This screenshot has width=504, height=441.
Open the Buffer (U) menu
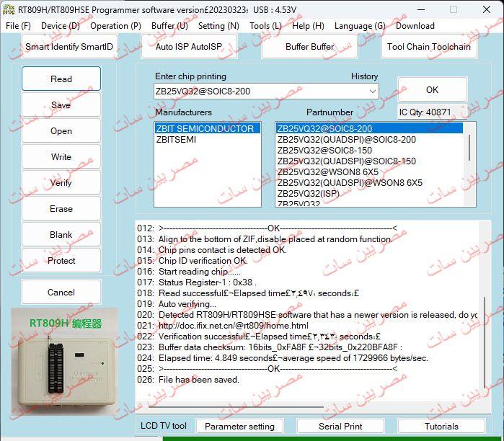[169, 26]
